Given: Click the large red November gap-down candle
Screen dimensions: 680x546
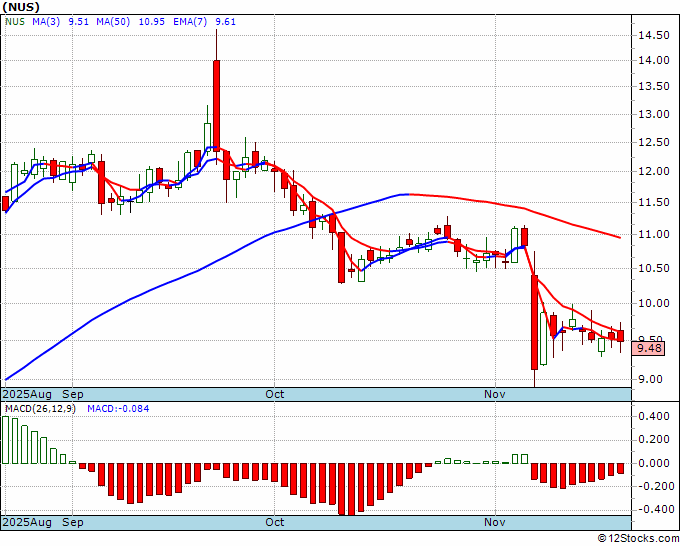Looking at the screenshot, I should point(535,322).
